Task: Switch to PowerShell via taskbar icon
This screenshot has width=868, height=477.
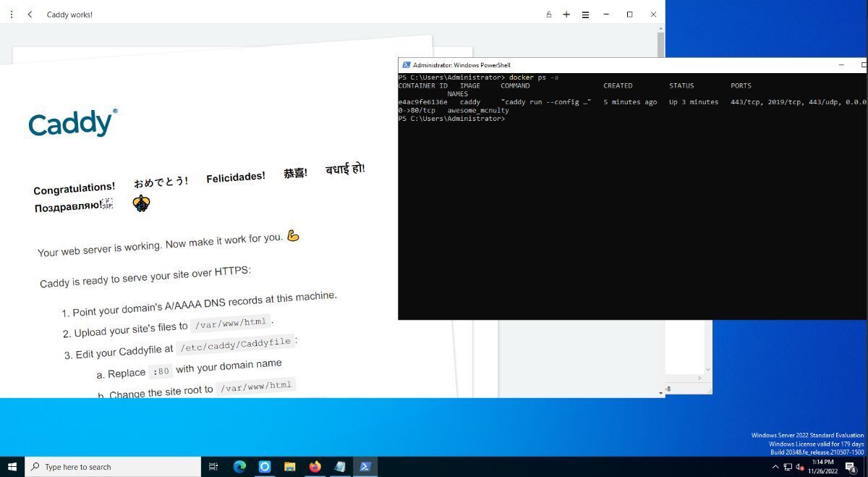Action: point(365,467)
